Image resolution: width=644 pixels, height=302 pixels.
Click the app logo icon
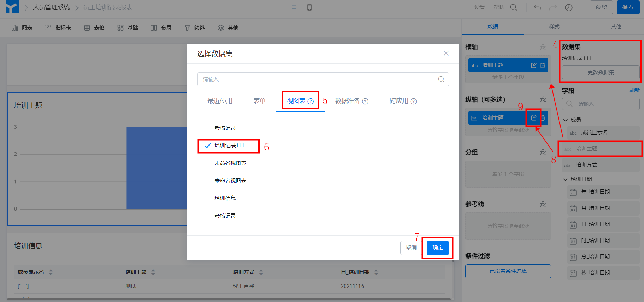[x=12, y=7]
